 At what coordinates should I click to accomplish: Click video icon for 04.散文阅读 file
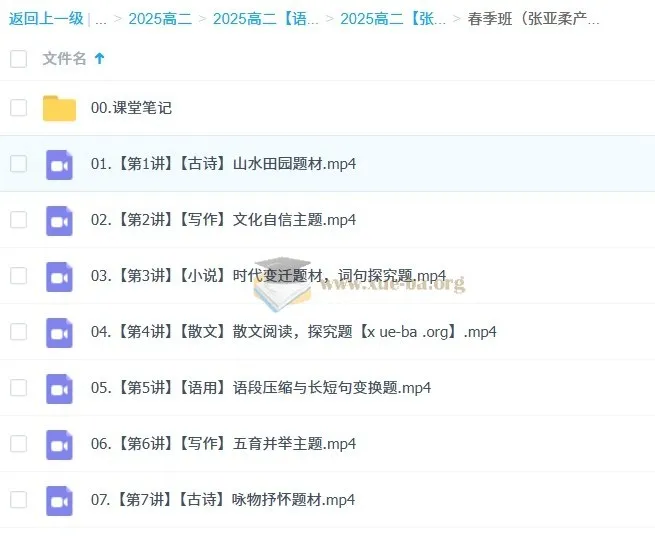59,333
